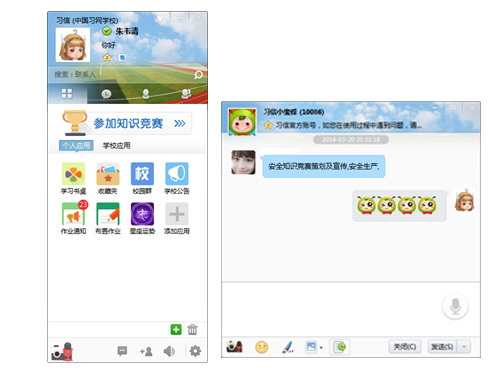Click the chat title 习信小蜜蜂 (10086)
The width and height of the screenshot is (500, 375).
(x=294, y=112)
